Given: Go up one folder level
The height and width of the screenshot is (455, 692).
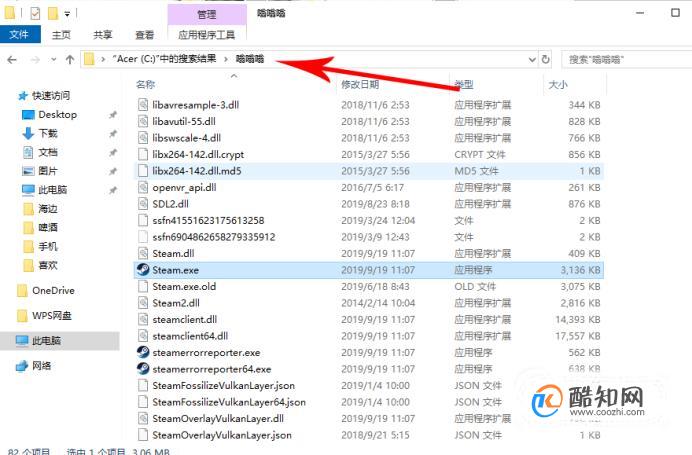Looking at the screenshot, I should tap(70, 60).
